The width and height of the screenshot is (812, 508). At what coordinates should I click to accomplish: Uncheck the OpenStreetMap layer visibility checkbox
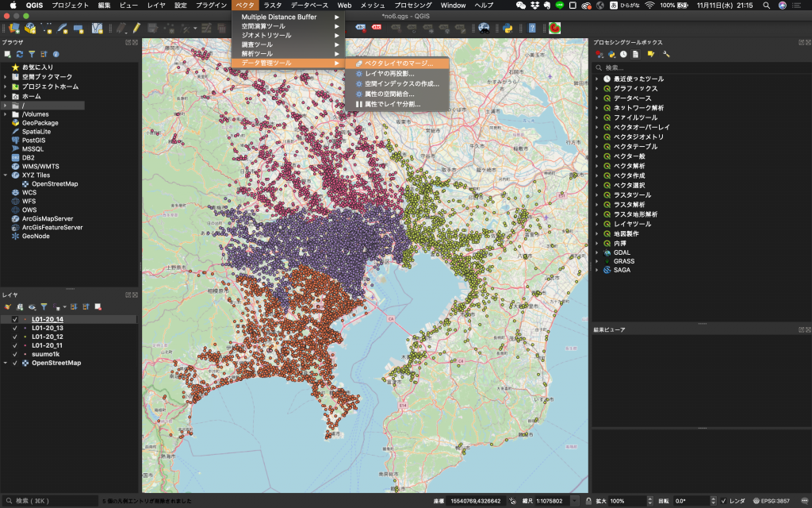pos(15,363)
